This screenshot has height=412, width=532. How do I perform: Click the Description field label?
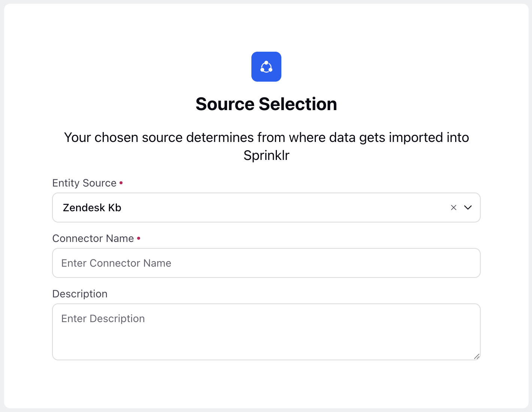(80, 294)
